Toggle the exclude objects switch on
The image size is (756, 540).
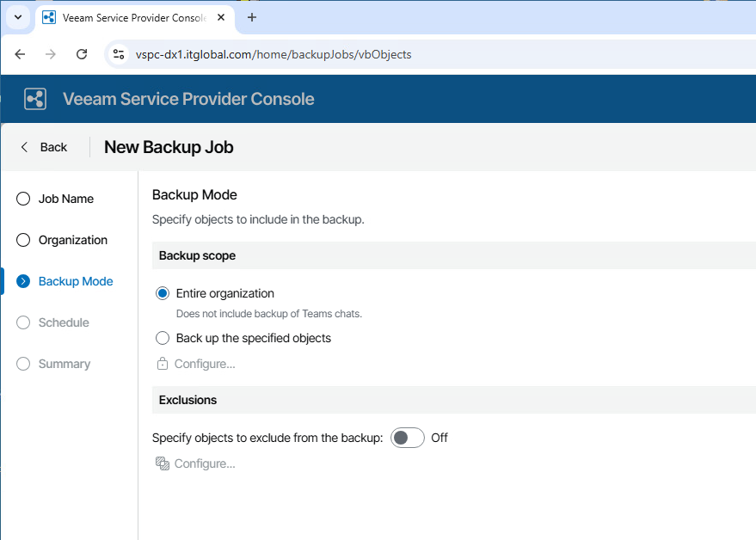(x=408, y=438)
